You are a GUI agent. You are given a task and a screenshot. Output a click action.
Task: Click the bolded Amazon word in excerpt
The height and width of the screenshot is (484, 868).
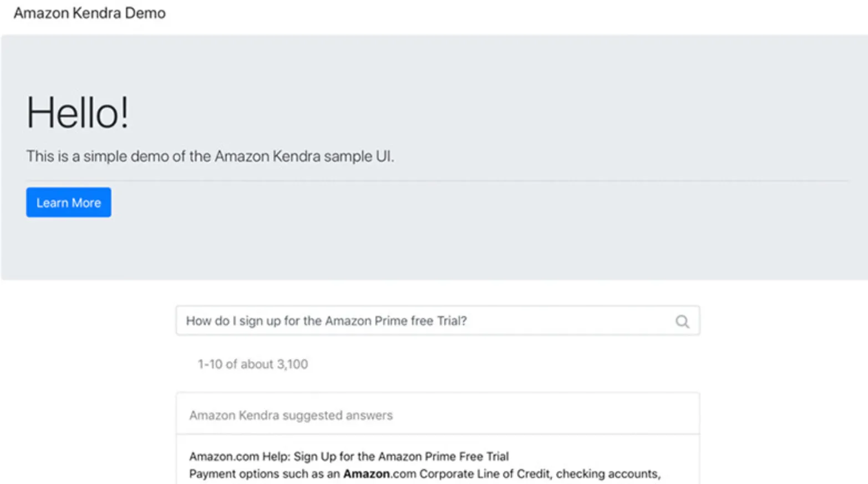[x=366, y=474]
